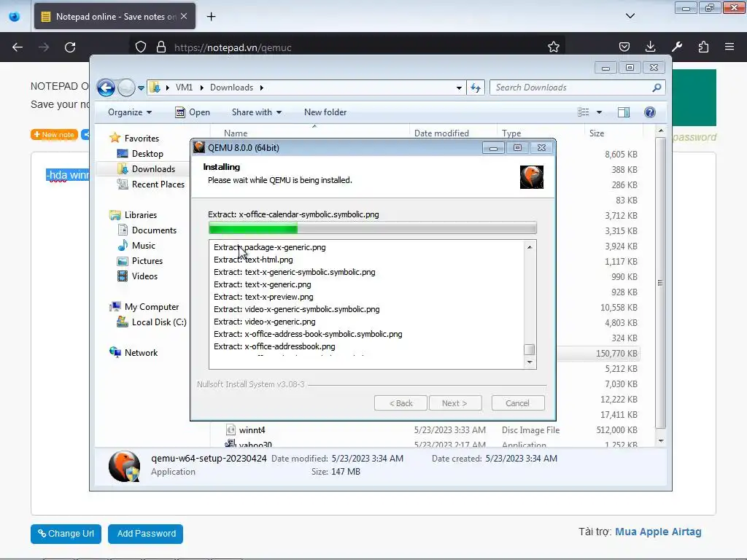Image resolution: width=747 pixels, height=560 pixels.
Task: Open Music library
Action: (136, 246)
